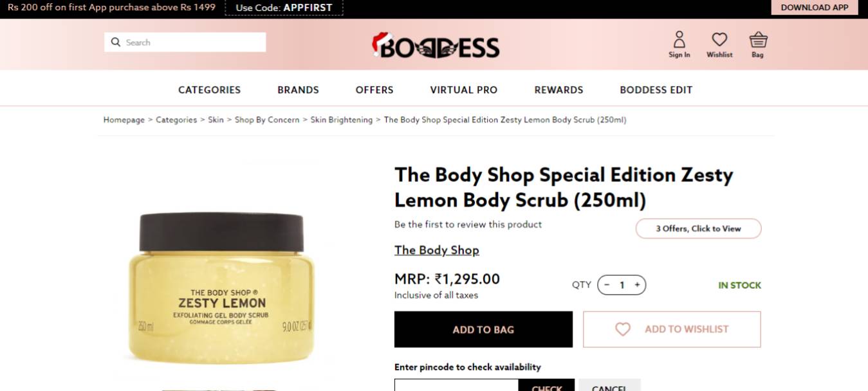Click The Body Shop brand link
Image resolution: width=868 pixels, height=391 pixels.
pyautogui.click(x=437, y=250)
